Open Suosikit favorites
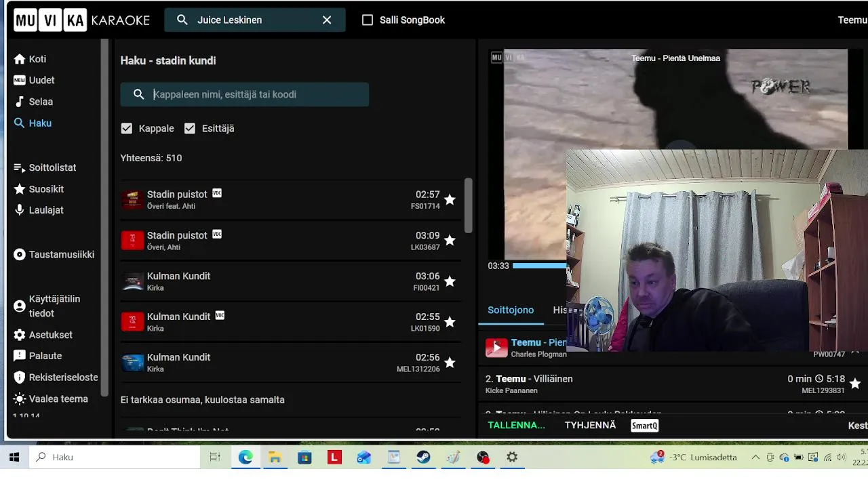 [39, 189]
